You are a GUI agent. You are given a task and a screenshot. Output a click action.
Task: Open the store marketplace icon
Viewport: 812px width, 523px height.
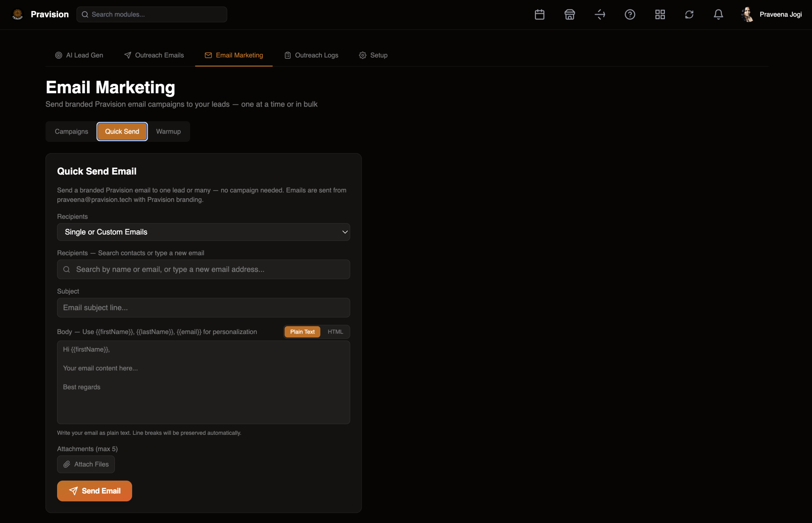pos(570,15)
